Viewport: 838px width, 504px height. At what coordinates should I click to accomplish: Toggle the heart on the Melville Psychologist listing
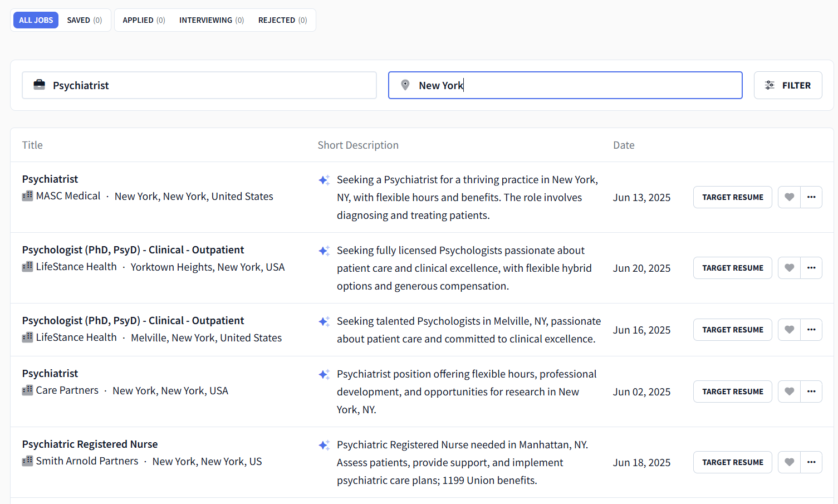(789, 329)
